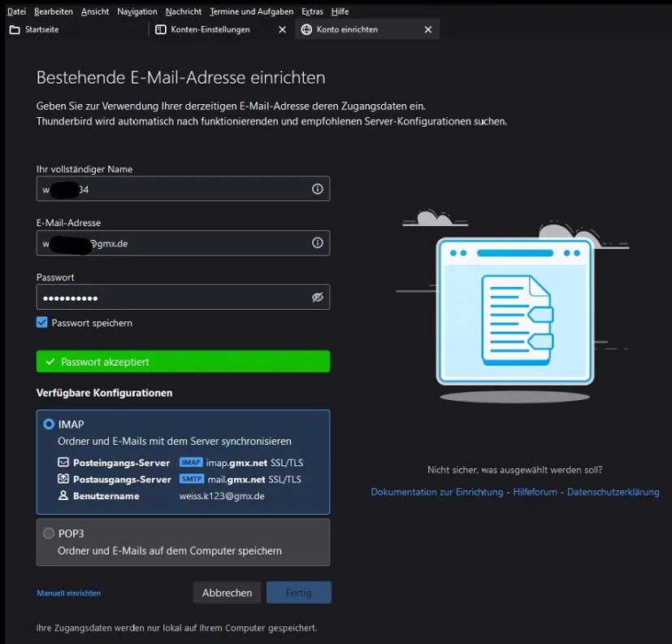
Task: Click the Posteingangs-Server inbox icon
Action: [63, 462]
